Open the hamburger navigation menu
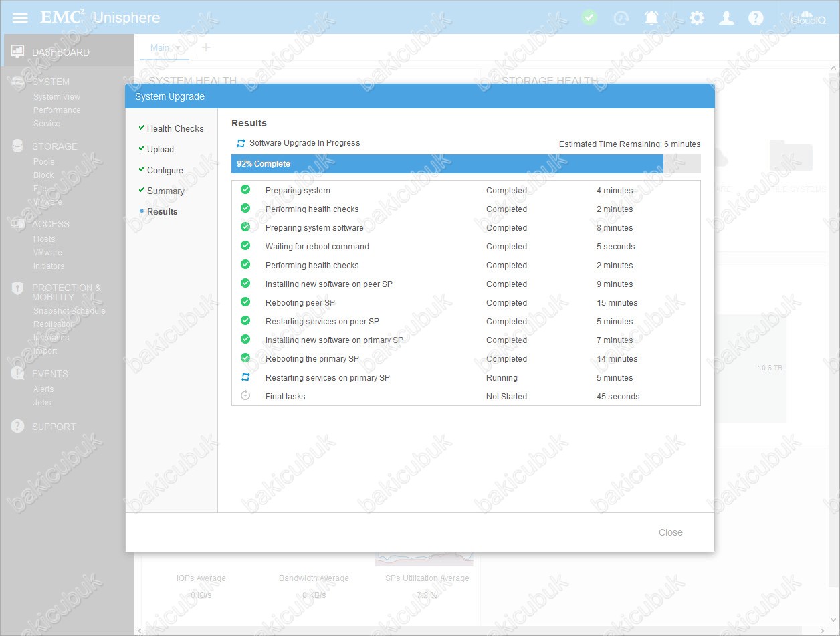Image resolution: width=840 pixels, height=636 pixels. (x=20, y=17)
